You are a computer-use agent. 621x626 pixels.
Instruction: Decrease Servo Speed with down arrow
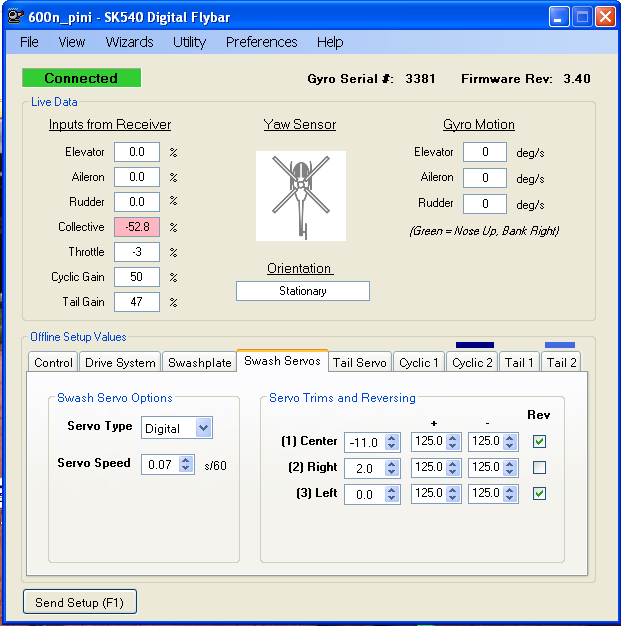tap(185, 469)
